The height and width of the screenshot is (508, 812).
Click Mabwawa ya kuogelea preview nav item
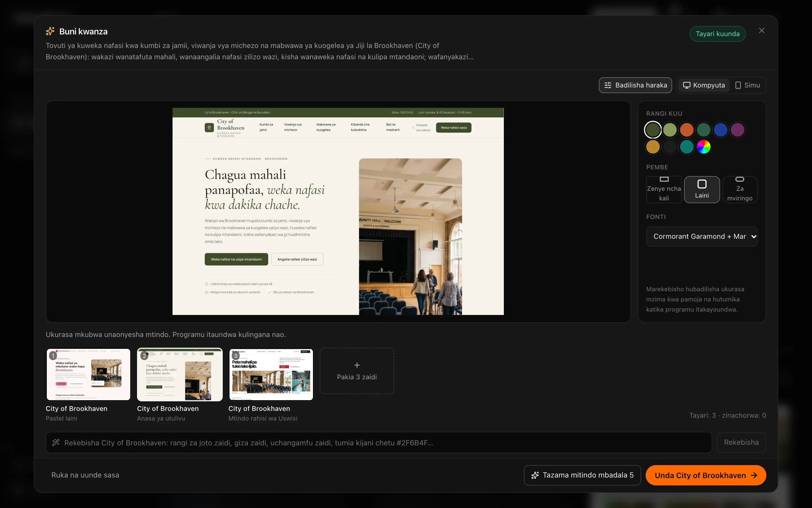click(326, 127)
